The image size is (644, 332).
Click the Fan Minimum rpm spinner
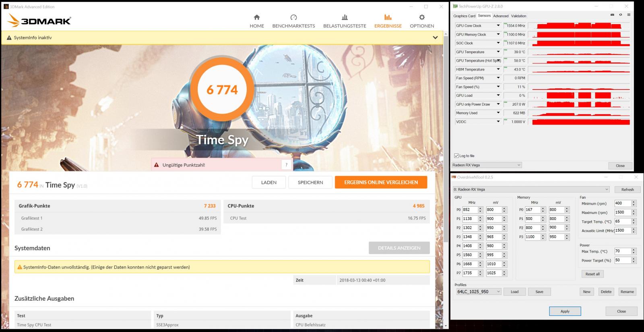634,203
